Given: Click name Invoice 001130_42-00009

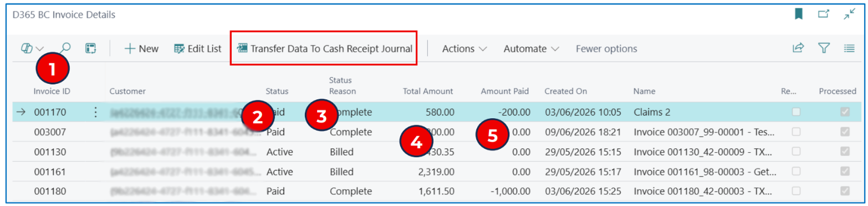Looking at the screenshot, I should [705, 152].
